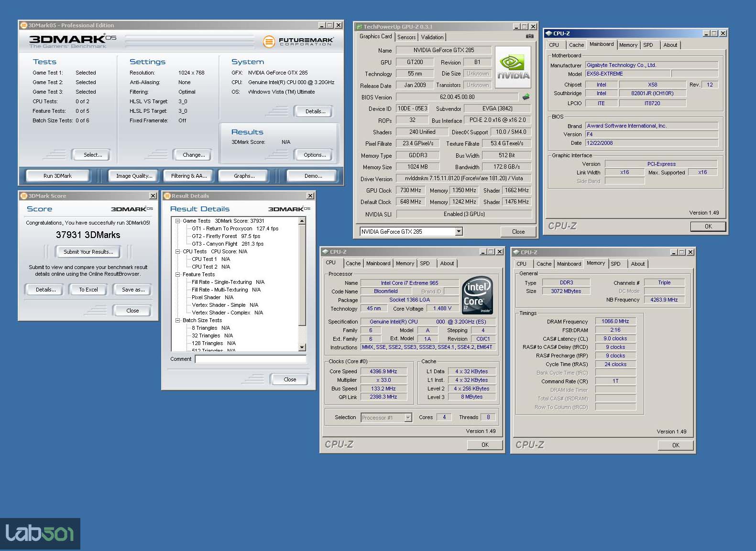The image size is (756, 551).
Task: Click the Run 3DMark button
Action: tap(57, 176)
